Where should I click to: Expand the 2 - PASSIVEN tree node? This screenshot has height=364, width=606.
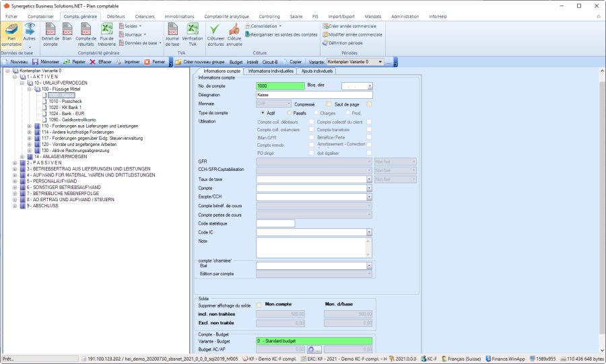click(14, 162)
